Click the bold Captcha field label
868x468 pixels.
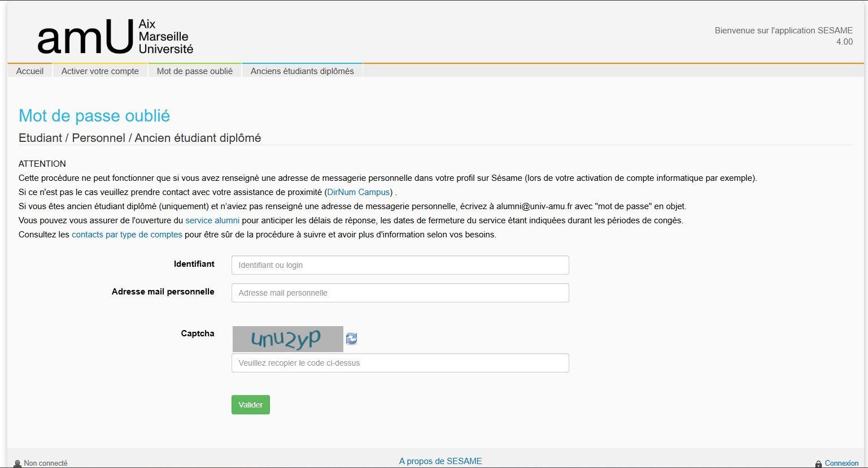(198, 333)
